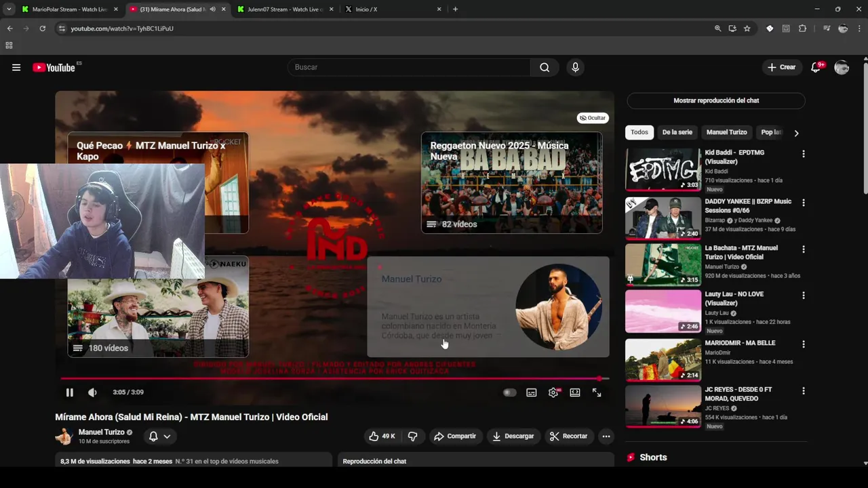Toggle the autoplay switch in player
Screen dimensions: 868x488
pyautogui.click(x=509, y=392)
